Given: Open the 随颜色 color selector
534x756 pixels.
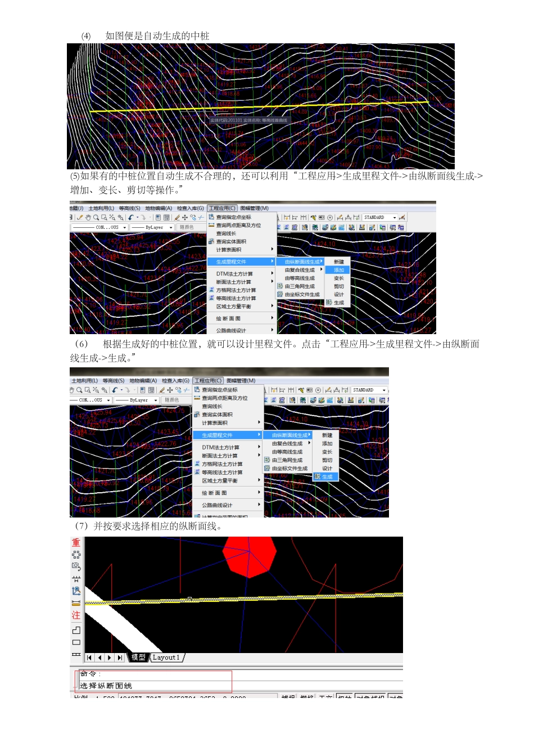Looking at the screenshot, I should (x=186, y=228).
